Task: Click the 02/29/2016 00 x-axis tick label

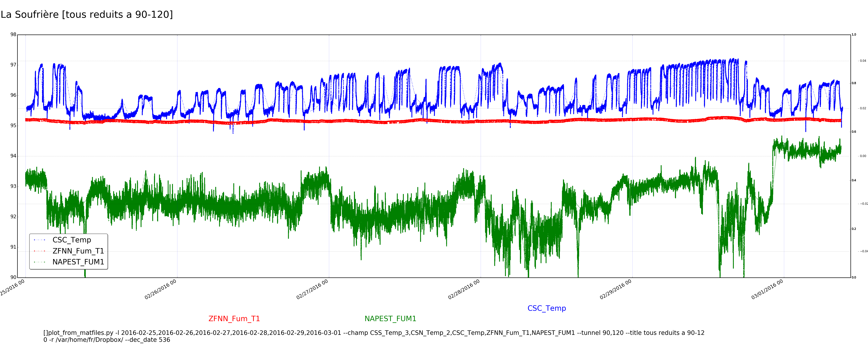Action: coord(615,289)
